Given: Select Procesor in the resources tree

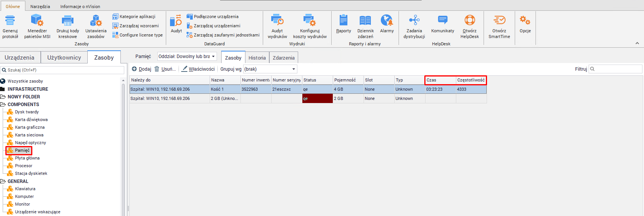Looking at the screenshot, I should pos(23,166).
